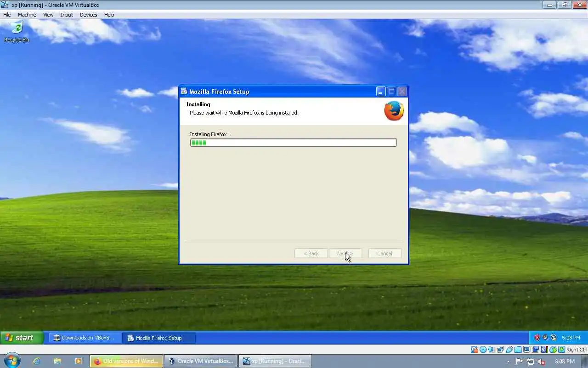Open the Machine menu

click(x=27, y=15)
